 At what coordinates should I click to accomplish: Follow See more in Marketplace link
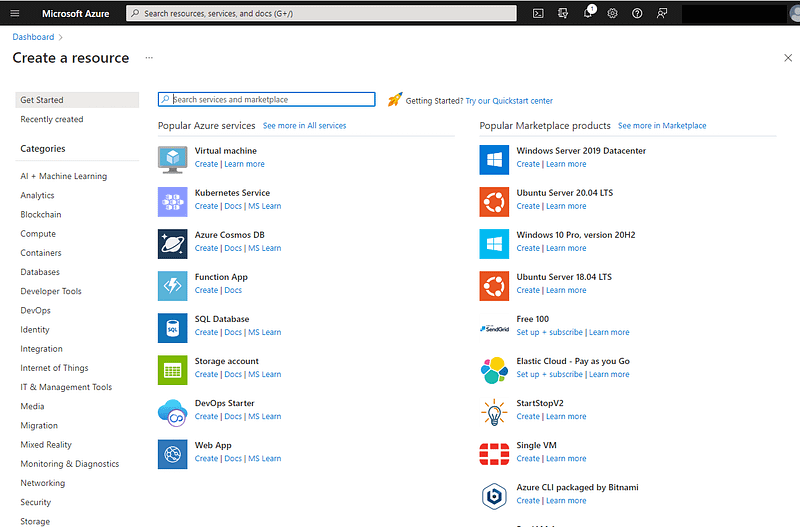[662, 126]
